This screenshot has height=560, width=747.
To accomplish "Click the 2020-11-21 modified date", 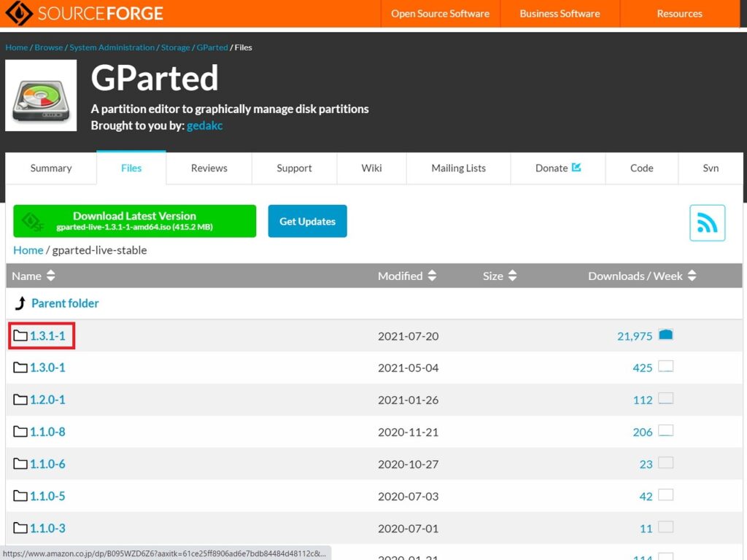I will [x=409, y=432].
